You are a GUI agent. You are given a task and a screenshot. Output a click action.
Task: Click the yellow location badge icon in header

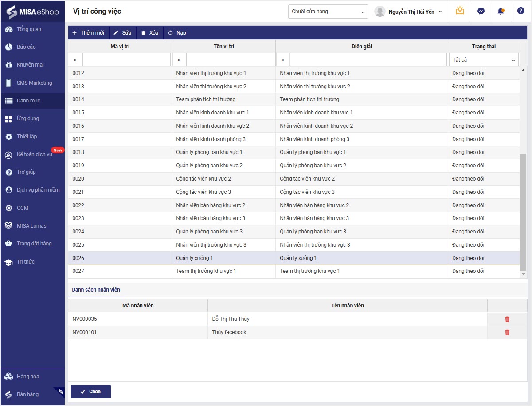(x=460, y=11)
